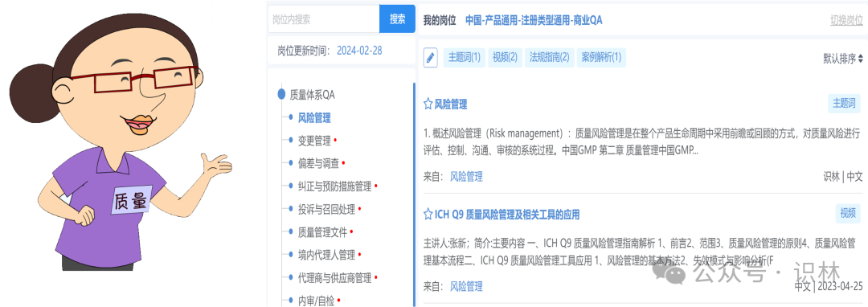This screenshot has height=307, width=868.
Task: Click the blue 搜索 button
Action: coord(397,19)
